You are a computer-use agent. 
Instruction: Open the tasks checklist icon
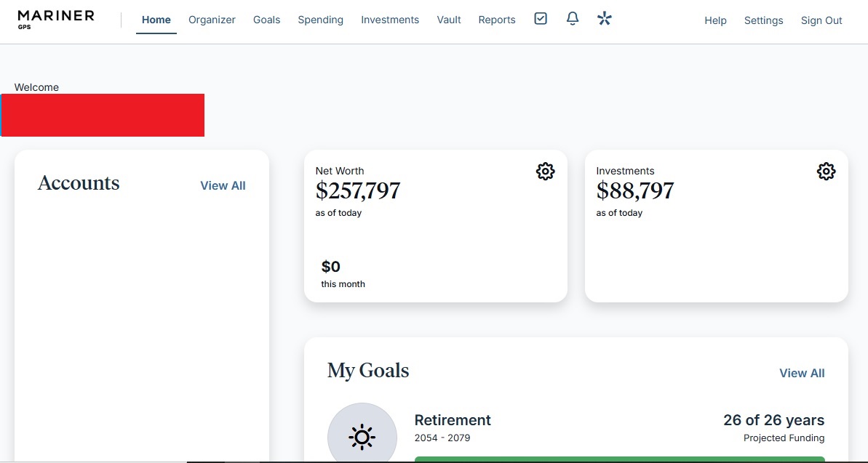coord(541,19)
